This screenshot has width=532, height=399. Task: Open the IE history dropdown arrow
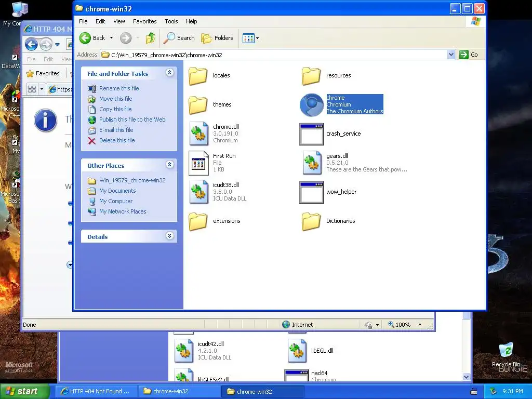(57, 45)
